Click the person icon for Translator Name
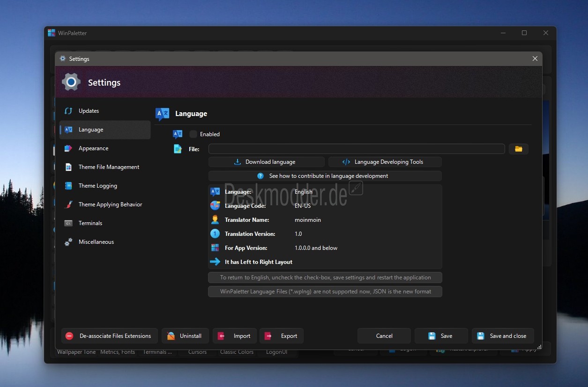 215,219
